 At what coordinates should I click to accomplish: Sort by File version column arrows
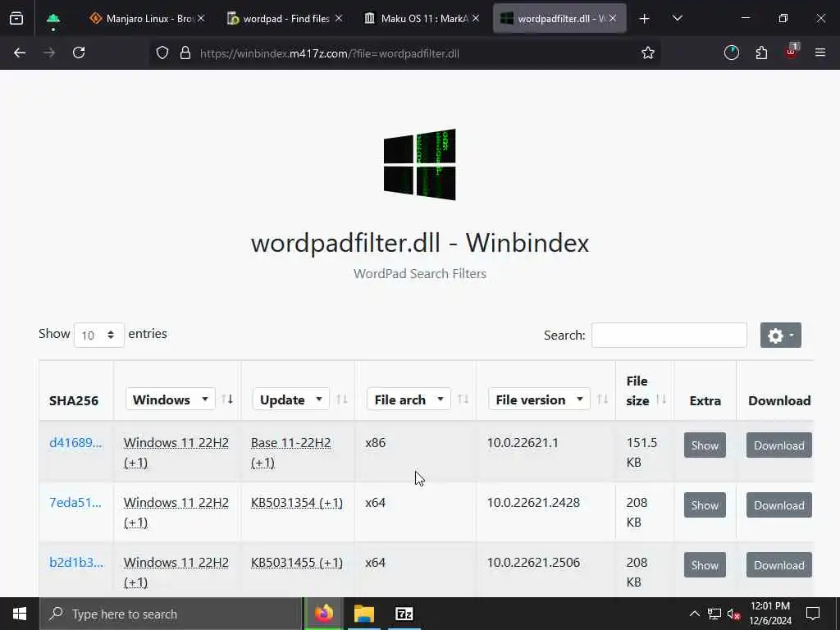(603, 399)
